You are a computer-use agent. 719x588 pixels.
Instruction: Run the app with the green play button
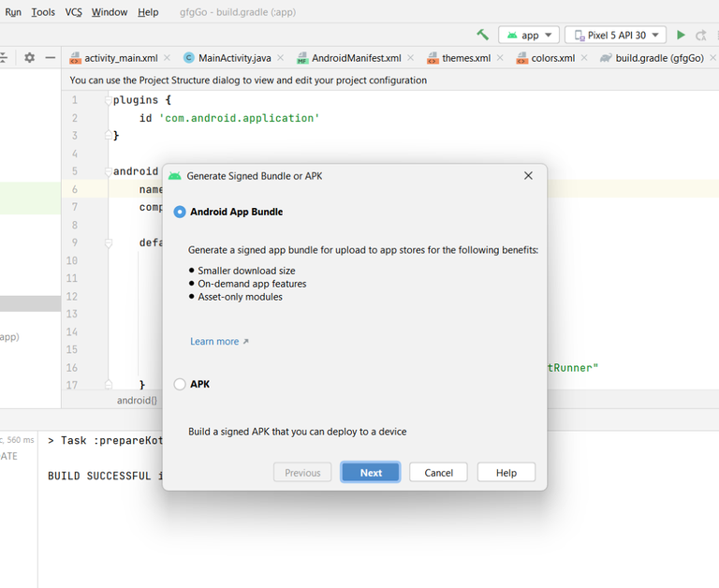pos(681,35)
